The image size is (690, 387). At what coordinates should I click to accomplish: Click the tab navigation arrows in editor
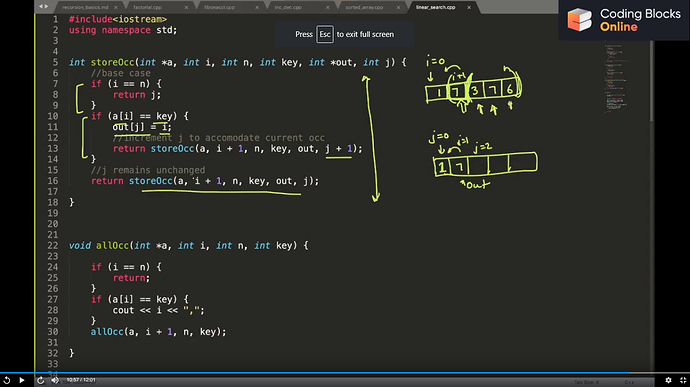point(43,7)
